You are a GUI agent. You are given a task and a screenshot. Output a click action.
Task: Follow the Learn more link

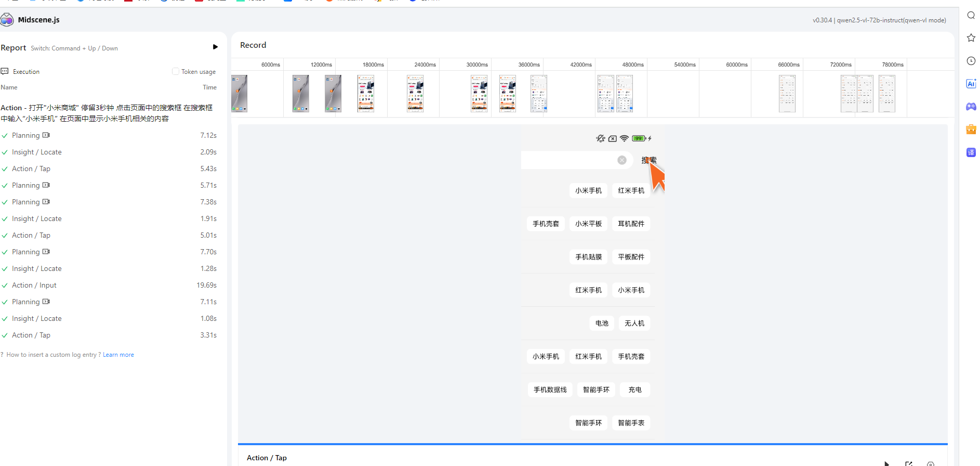[118, 355]
